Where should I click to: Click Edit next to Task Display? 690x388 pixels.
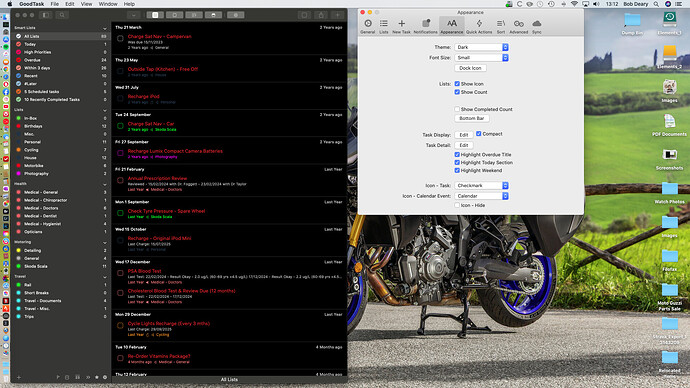463,135
